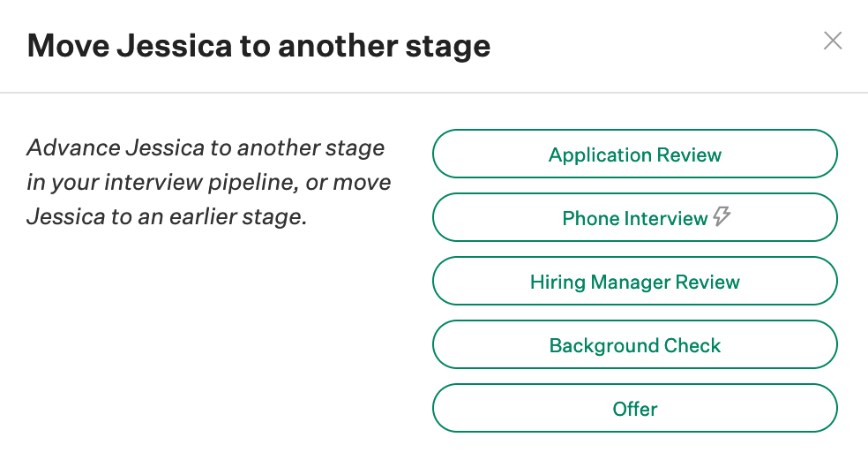Choose the stage between Phone Interview and Background Check

[x=635, y=281]
